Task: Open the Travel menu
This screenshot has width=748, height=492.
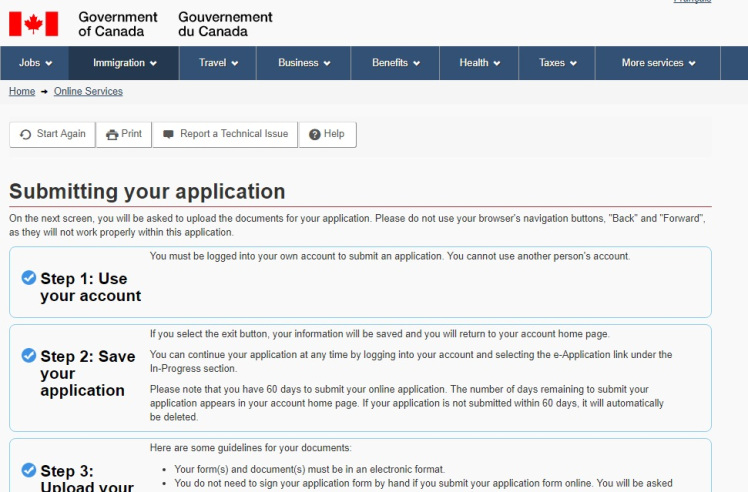Action: click(x=218, y=63)
